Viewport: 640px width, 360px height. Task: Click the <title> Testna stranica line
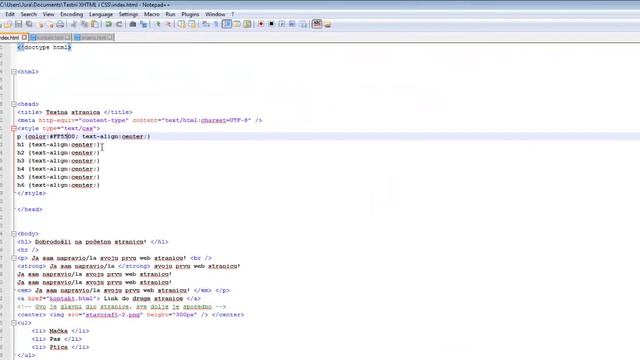75,112
